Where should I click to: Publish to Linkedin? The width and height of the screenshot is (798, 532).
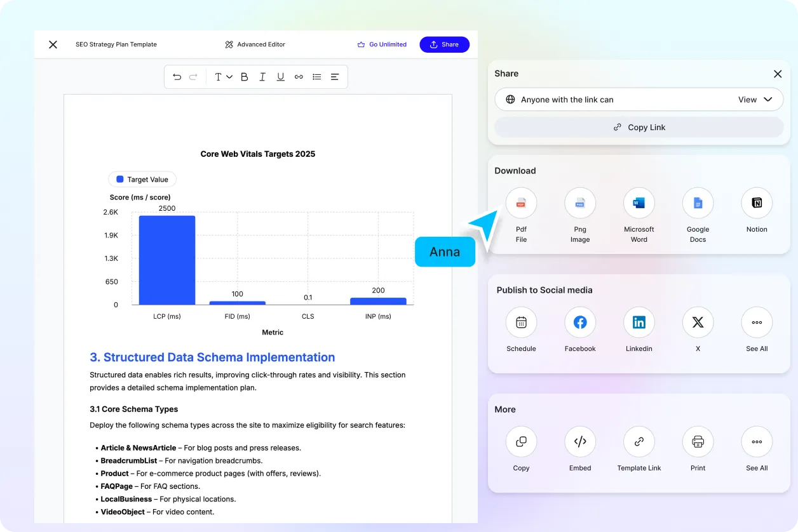(639, 323)
